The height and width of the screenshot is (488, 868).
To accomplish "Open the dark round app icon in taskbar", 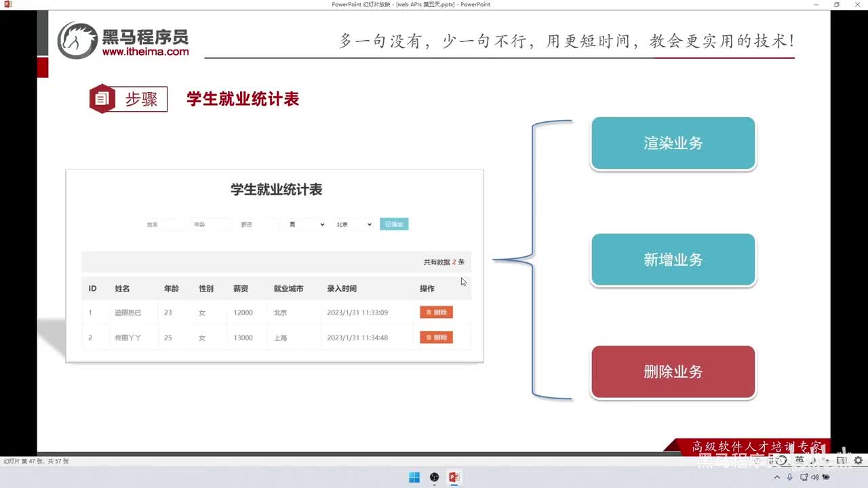I will (x=434, y=477).
